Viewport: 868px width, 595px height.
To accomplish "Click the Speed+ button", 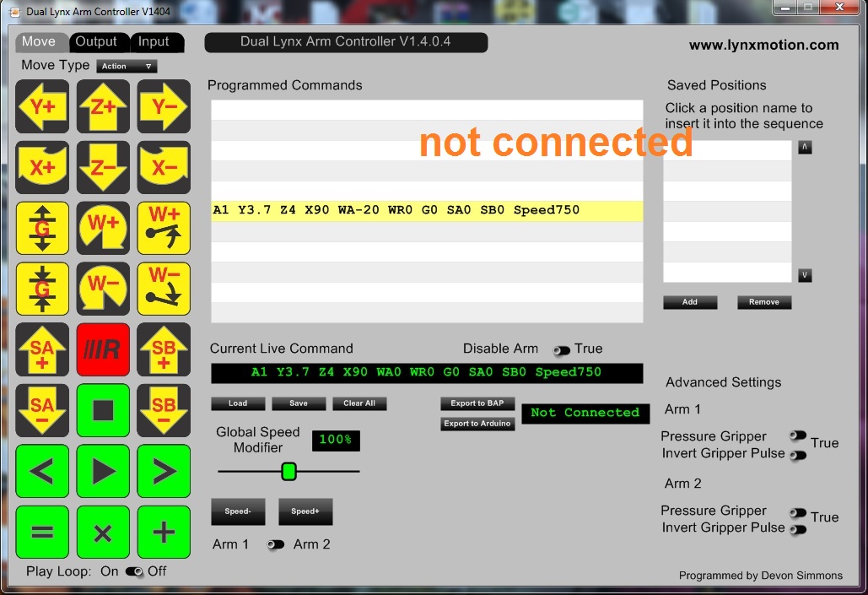I will click(x=305, y=511).
